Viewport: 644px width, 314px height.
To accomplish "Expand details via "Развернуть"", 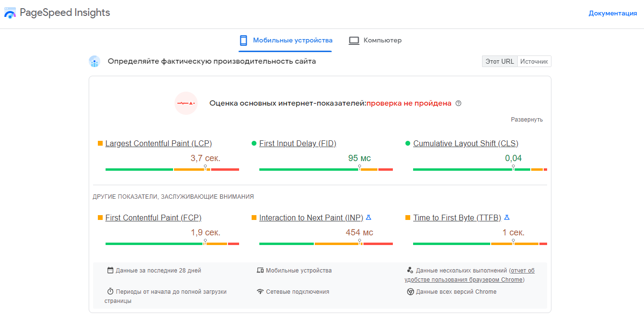I will click(x=526, y=120).
